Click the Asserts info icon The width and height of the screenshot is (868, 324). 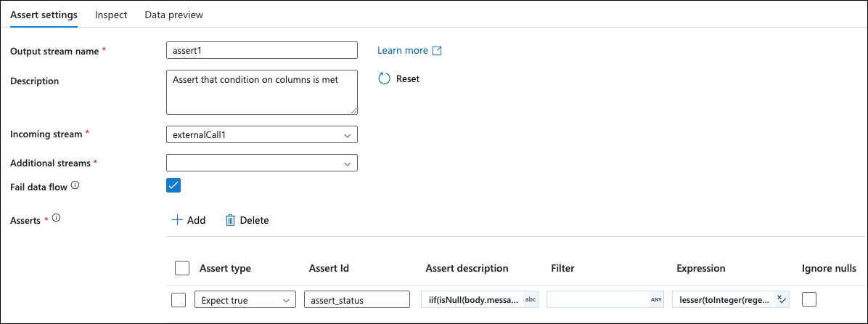pyautogui.click(x=56, y=219)
